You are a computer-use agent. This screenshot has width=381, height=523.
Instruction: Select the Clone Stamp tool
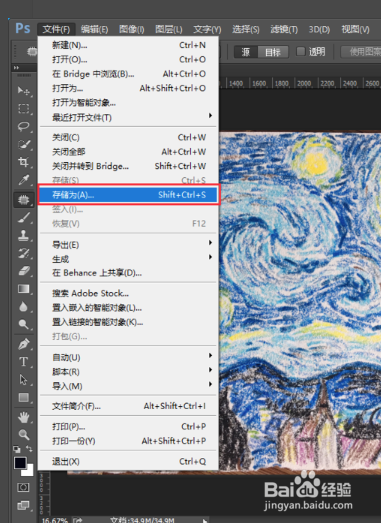pos(23,235)
